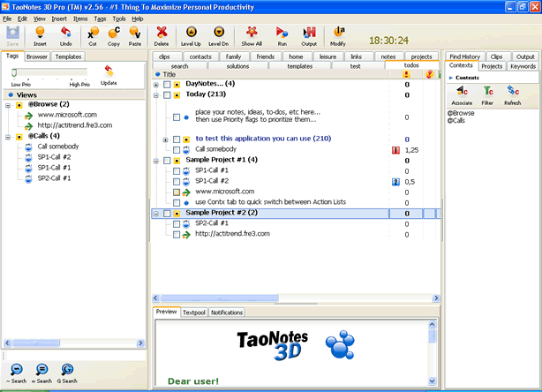
Task: Click the Low Prio / High Prio slider
Action: (49, 72)
